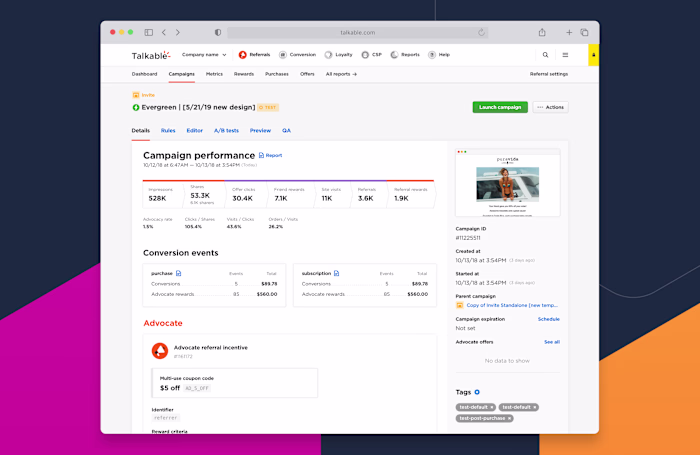Open a new tab with plus icon
The width and height of the screenshot is (700, 455).
tap(569, 32)
